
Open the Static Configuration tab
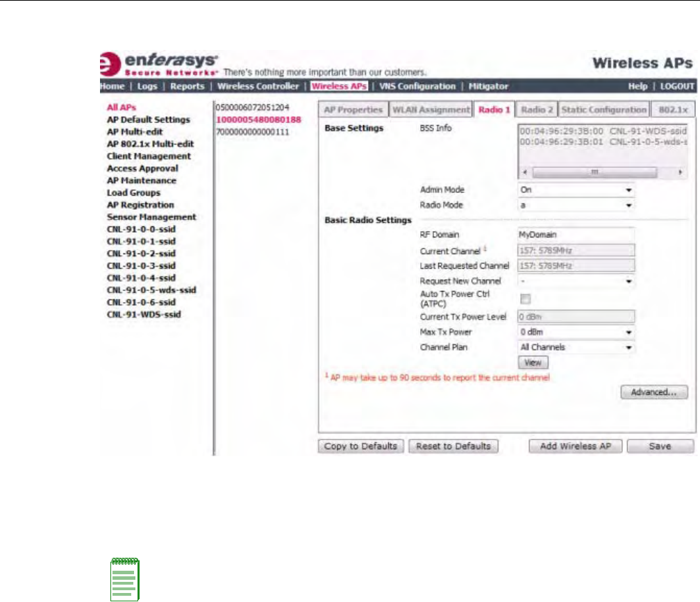603,110
